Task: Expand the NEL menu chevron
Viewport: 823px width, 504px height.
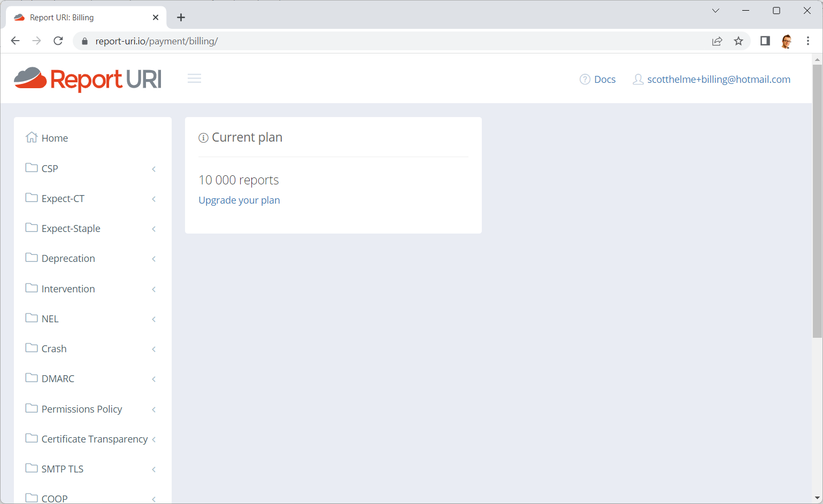Action: [154, 319]
